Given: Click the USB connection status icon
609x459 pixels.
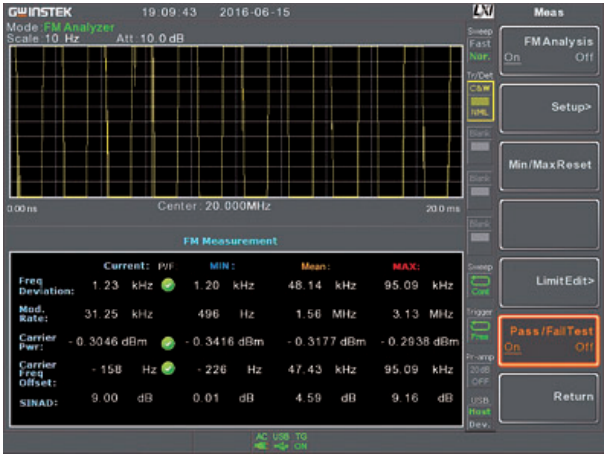Looking at the screenshot, I should (x=281, y=446).
